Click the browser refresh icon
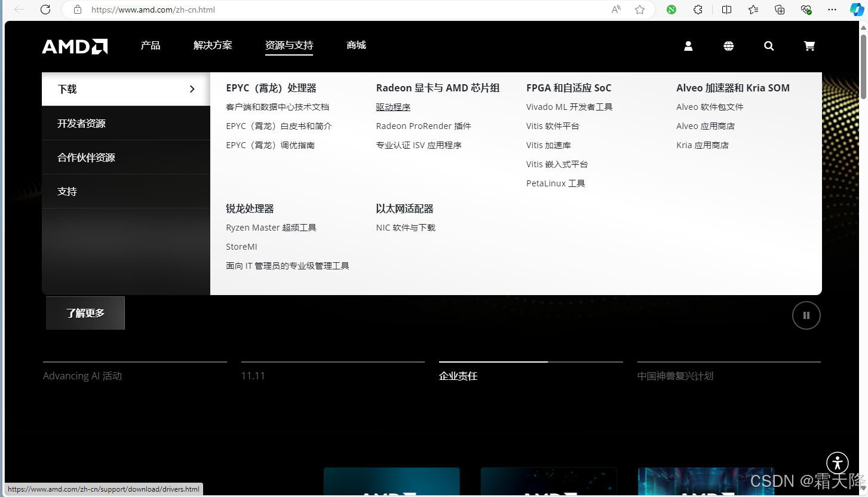Image resolution: width=868 pixels, height=497 pixels. 45,10
